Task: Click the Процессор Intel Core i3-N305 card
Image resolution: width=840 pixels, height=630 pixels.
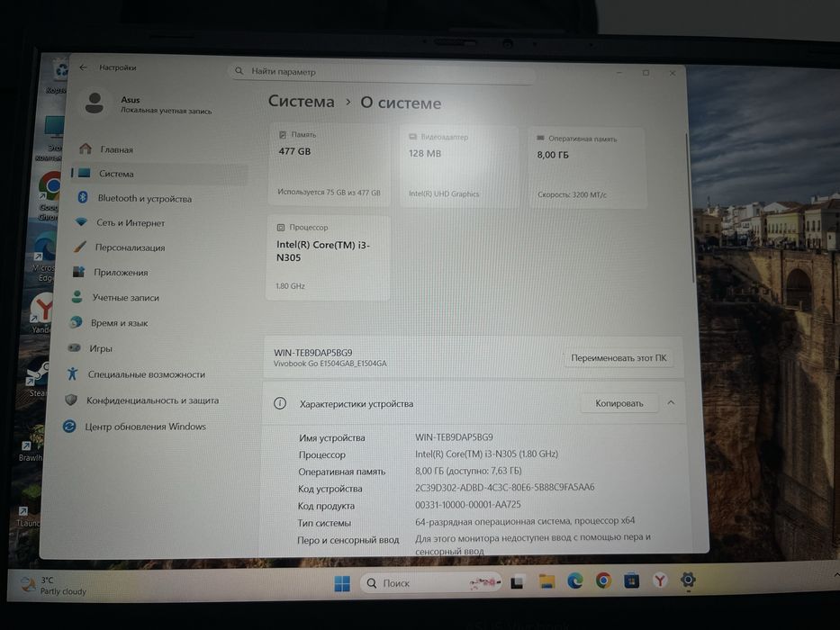Action: (x=328, y=257)
